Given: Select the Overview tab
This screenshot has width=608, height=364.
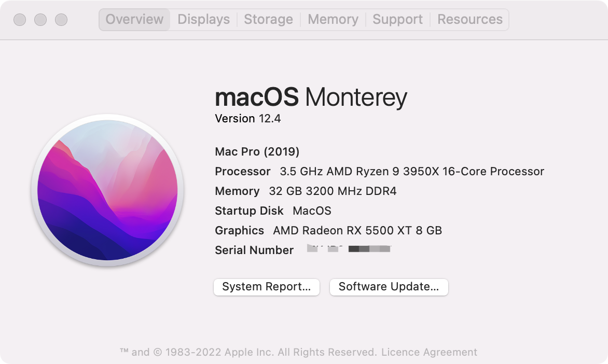Looking at the screenshot, I should point(134,20).
